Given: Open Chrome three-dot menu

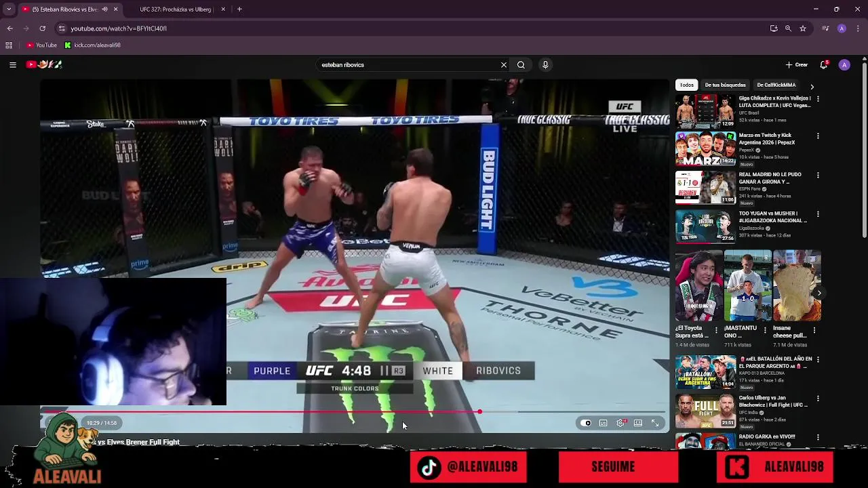Looking at the screenshot, I should click(859, 28).
